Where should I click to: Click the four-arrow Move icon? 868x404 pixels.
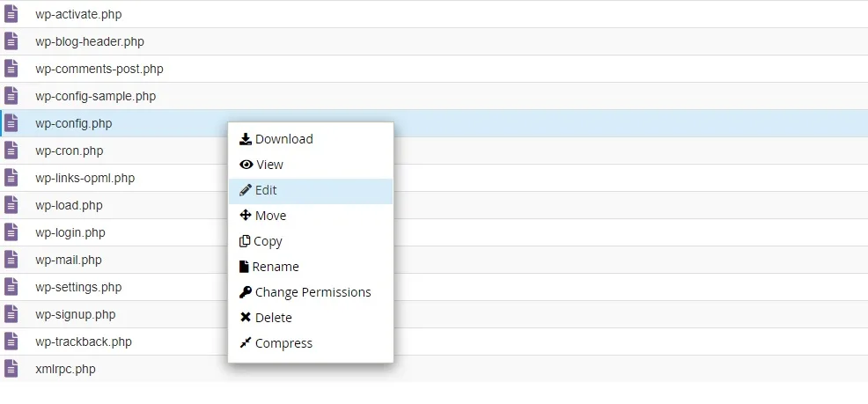click(246, 216)
